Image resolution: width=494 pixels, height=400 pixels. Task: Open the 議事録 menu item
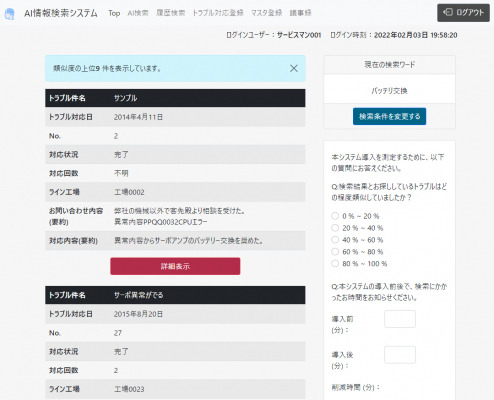300,13
